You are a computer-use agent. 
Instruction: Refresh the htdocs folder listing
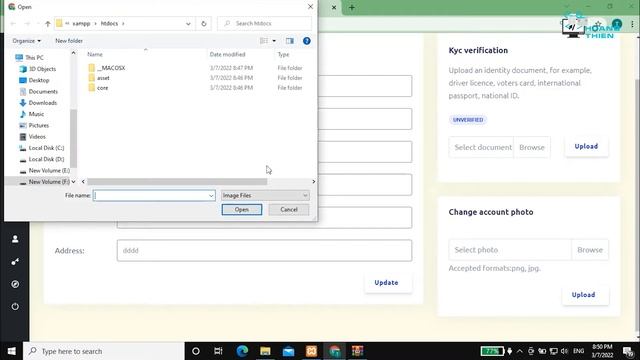pyautogui.click(x=204, y=24)
